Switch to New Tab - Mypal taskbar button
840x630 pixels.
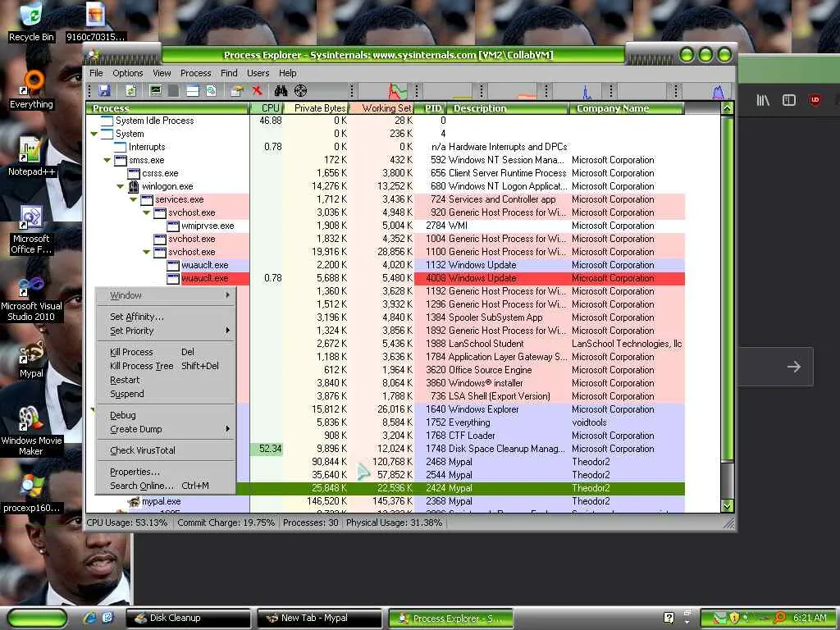pyautogui.click(x=320, y=618)
